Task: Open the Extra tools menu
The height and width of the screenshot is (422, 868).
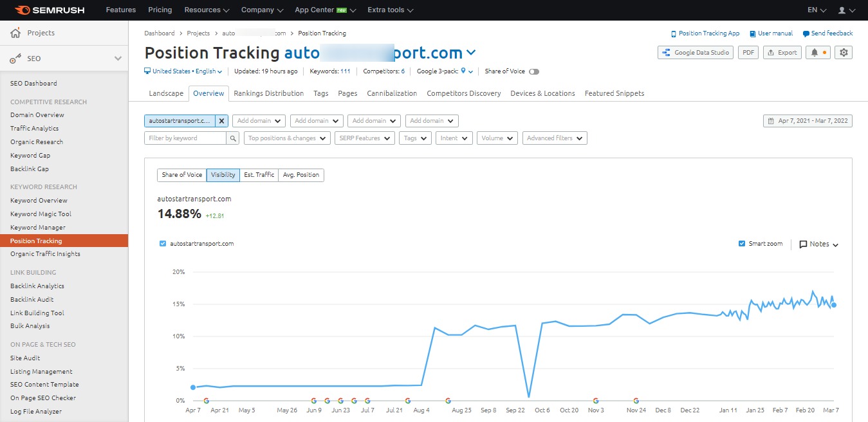Action: (391, 10)
